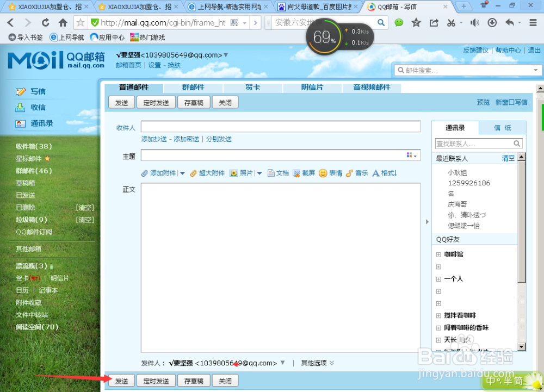544x392 pixels.
Task: Expand the 搅拌着咖啡 friends group
Action: (x=438, y=315)
